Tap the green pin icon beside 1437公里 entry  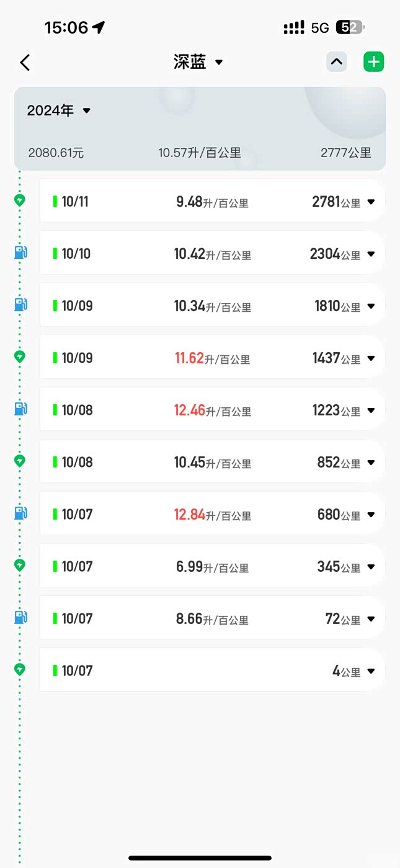click(x=20, y=356)
